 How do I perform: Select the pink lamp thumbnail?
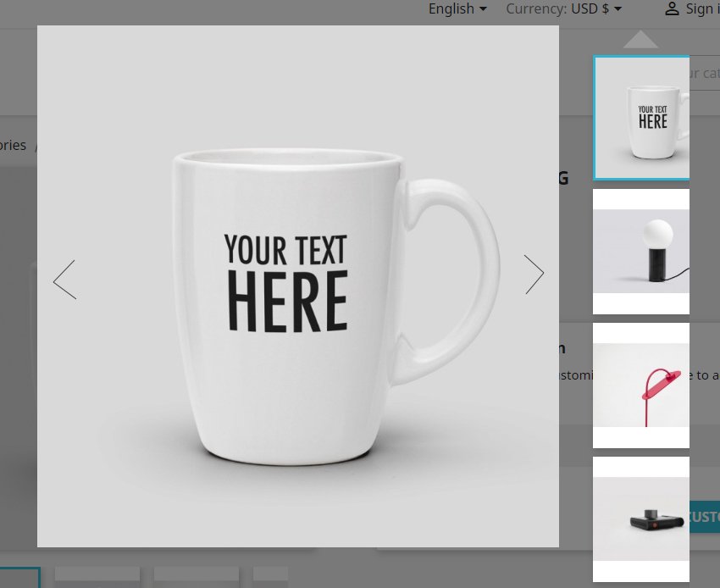tap(641, 386)
